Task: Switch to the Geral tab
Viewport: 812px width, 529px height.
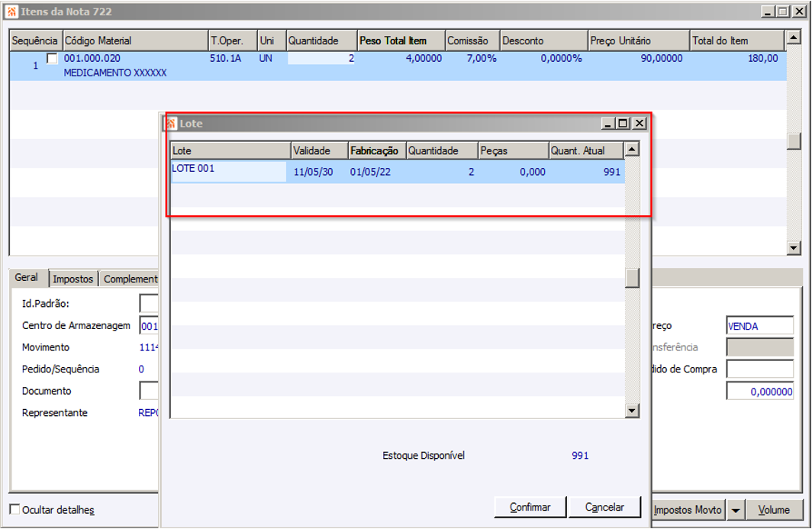Action: pos(27,278)
